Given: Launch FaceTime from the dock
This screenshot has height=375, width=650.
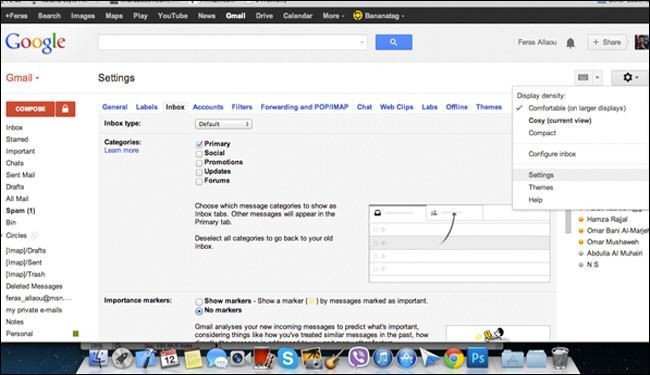Looking at the screenshot, I should pos(240,358).
